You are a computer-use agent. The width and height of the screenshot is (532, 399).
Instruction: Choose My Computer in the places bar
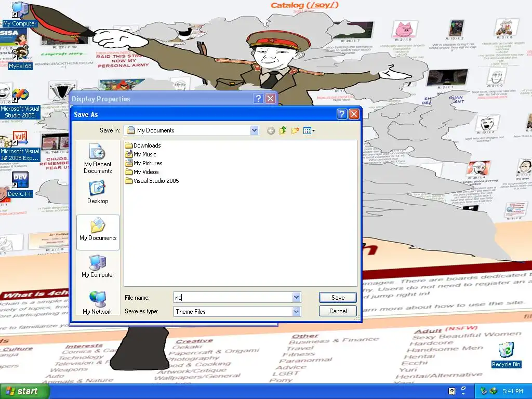98,267
